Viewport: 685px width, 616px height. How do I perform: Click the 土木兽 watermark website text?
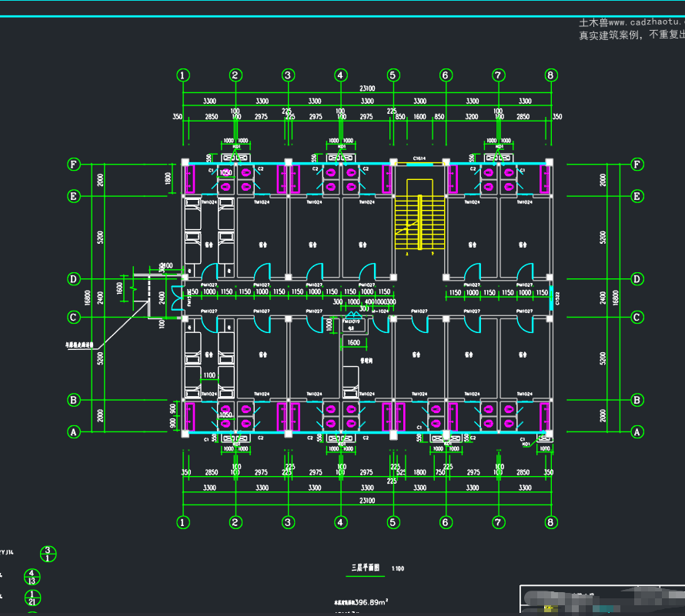coord(632,22)
